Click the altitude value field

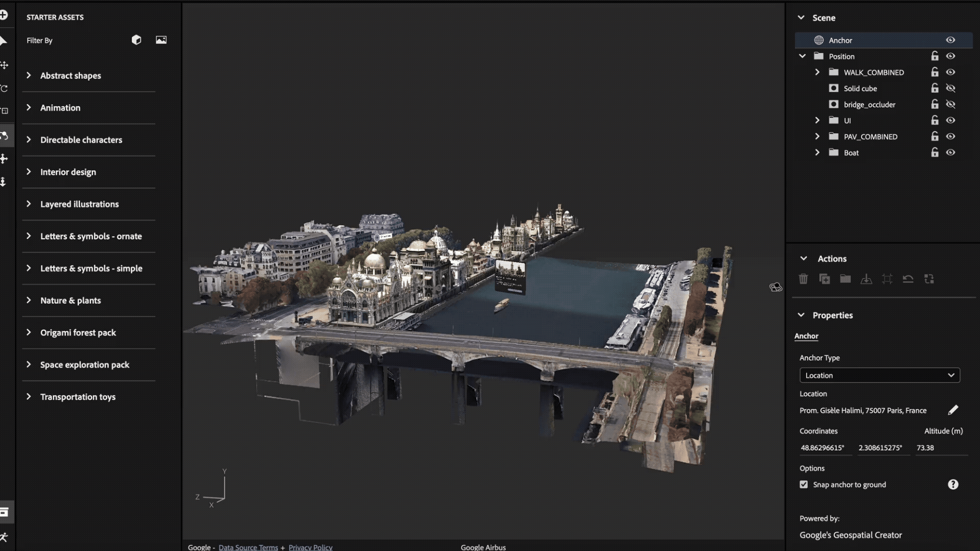939,447
